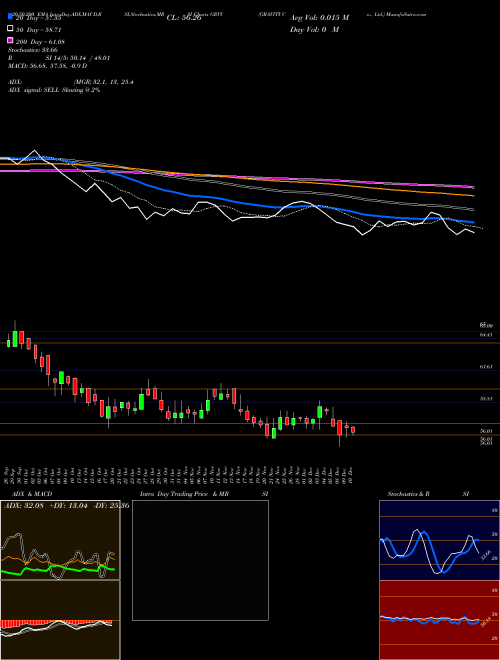Click the 58.81 price axis label
This screenshot has width=500, height=660.
[x=486, y=398]
